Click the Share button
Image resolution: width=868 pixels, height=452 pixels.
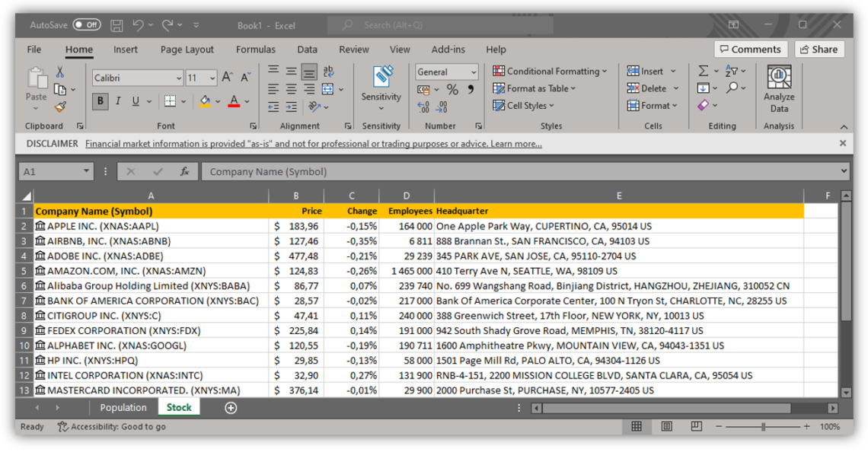coord(819,49)
